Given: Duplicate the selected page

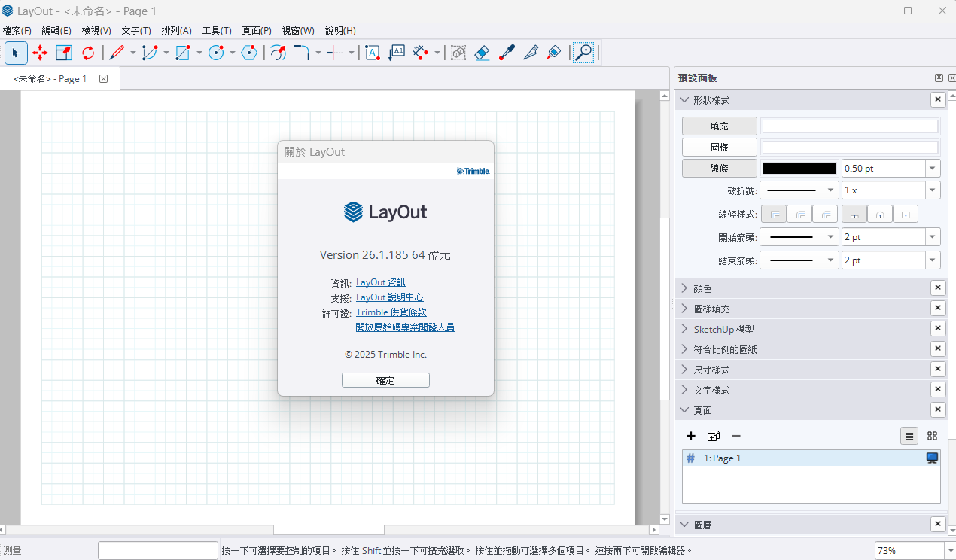Looking at the screenshot, I should [x=714, y=436].
